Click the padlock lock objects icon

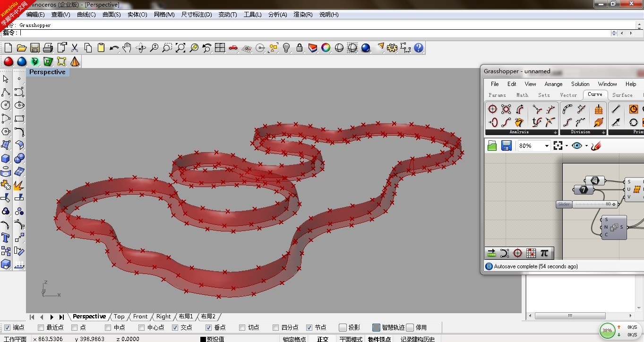300,48
